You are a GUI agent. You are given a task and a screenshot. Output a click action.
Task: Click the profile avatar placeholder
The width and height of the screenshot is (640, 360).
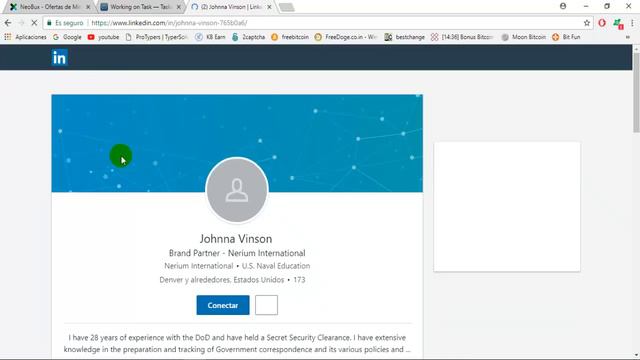[x=237, y=190]
